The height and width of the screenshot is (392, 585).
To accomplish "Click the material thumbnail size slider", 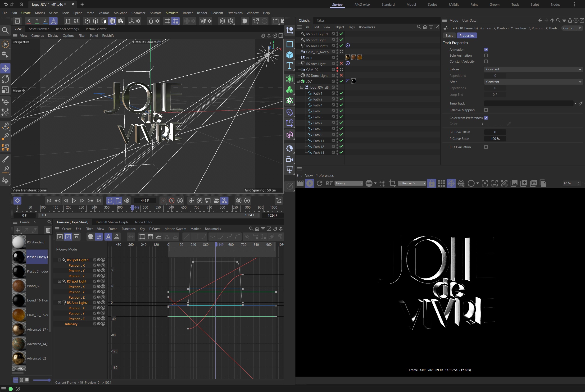I will point(42,380).
